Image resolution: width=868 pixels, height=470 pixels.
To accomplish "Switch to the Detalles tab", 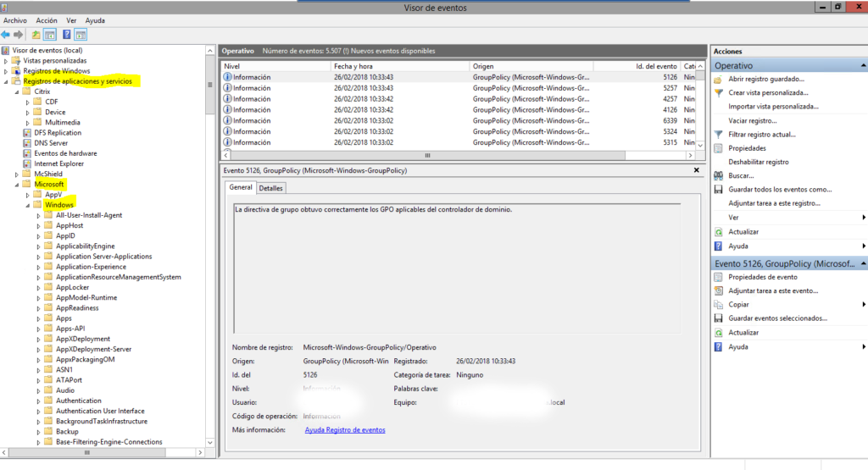I will [x=270, y=188].
